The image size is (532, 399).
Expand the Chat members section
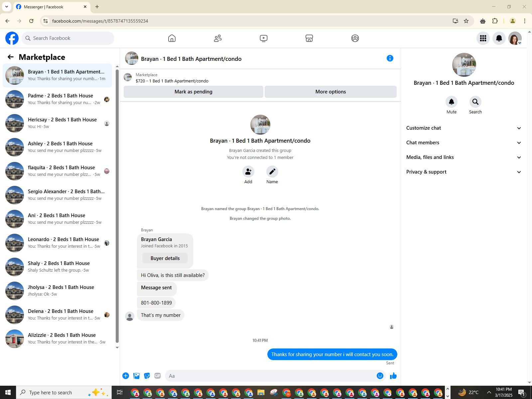pyautogui.click(x=464, y=143)
